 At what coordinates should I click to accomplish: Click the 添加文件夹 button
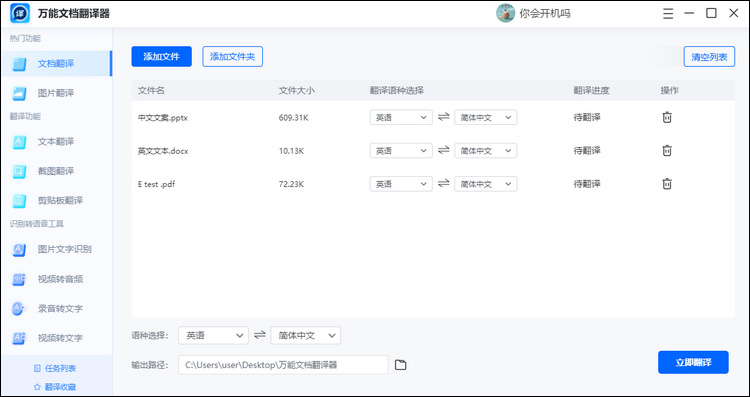232,56
